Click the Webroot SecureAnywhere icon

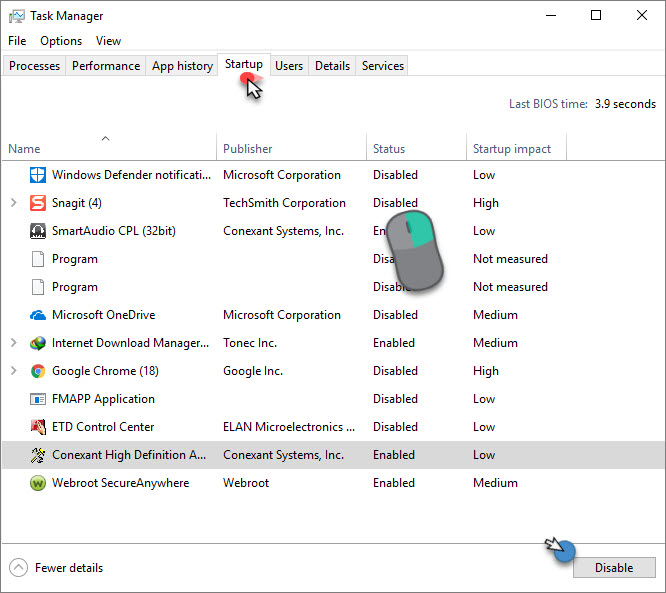[38, 483]
